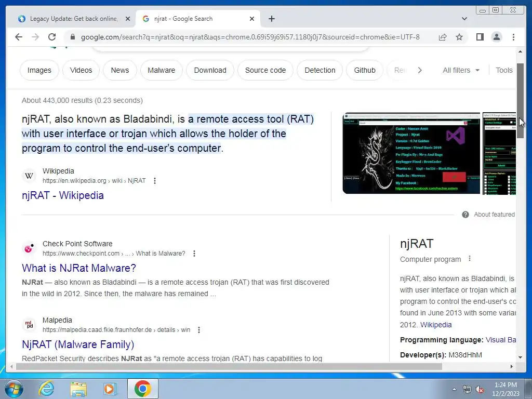
Task: Open the njRAT - Wikipedia result
Action: [x=63, y=195]
